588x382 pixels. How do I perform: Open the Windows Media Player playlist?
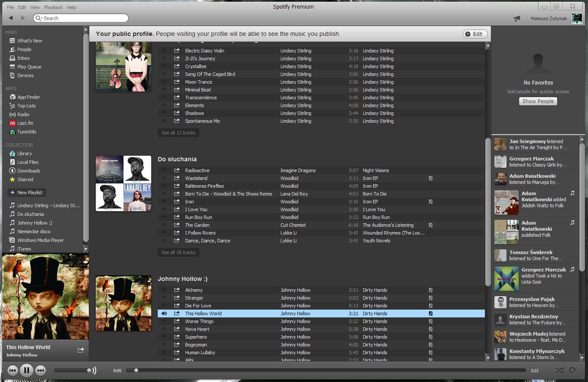40,240
